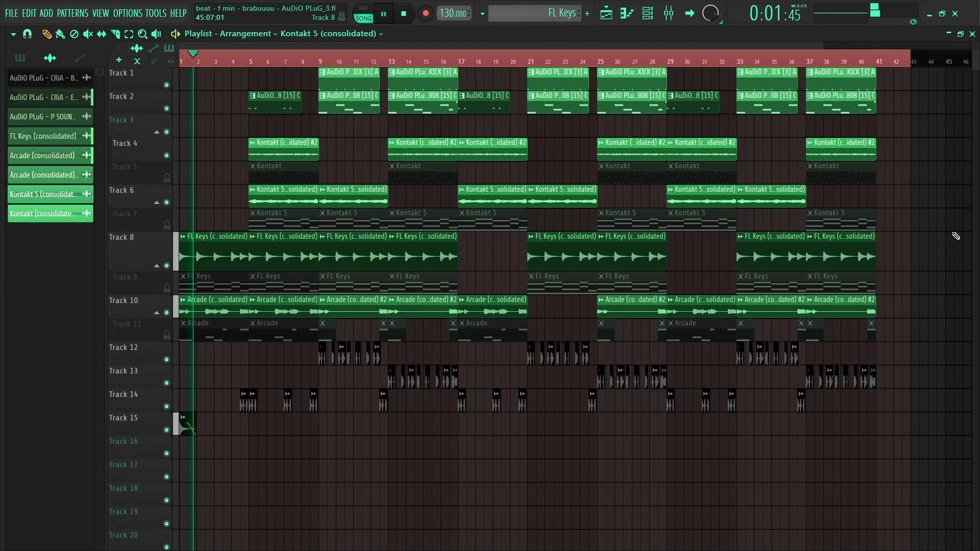Open the pattern selector dropdown arrow
Viewport: 980px width, 551px height.
point(482,13)
